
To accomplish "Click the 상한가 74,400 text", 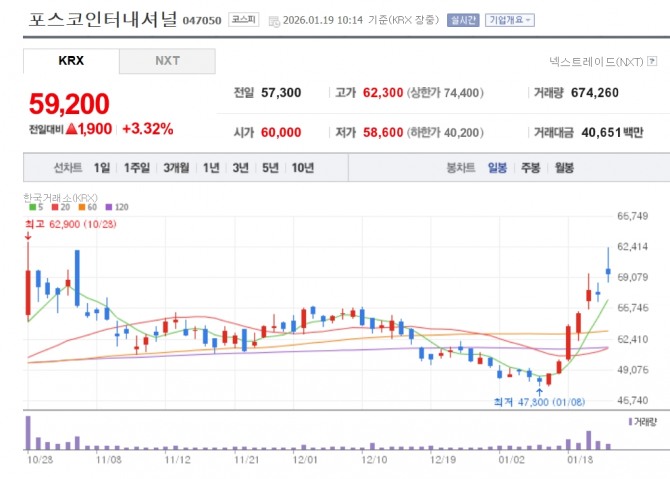I will [445, 93].
